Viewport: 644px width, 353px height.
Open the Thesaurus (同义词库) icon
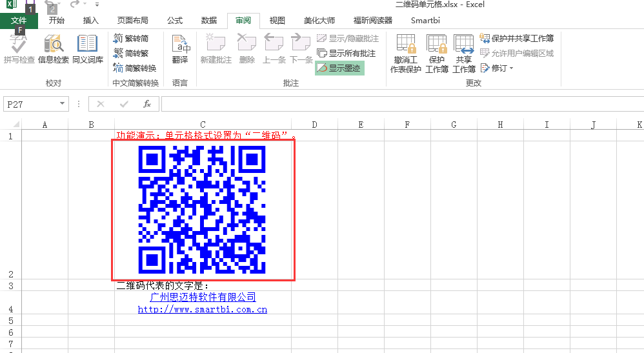(x=88, y=49)
